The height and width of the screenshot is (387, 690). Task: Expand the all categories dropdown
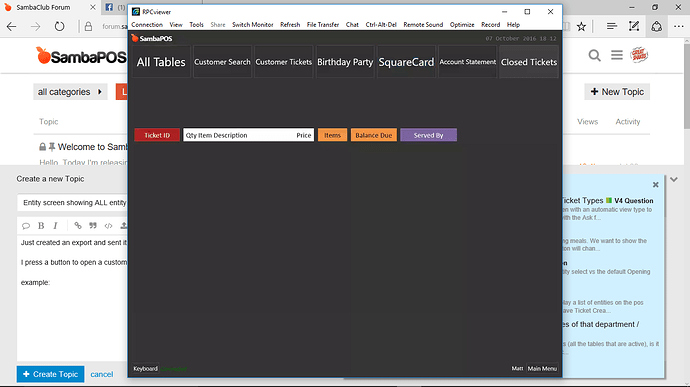tap(70, 92)
